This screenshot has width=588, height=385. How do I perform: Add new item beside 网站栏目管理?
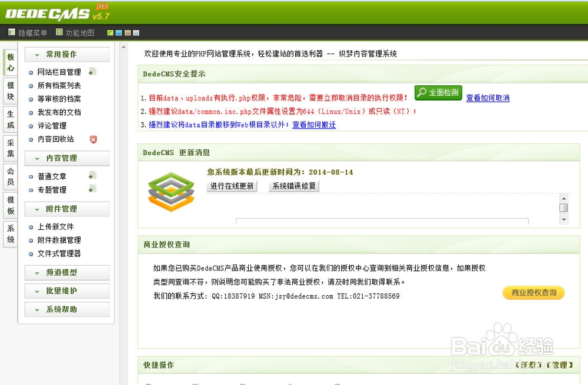tap(92, 71)
